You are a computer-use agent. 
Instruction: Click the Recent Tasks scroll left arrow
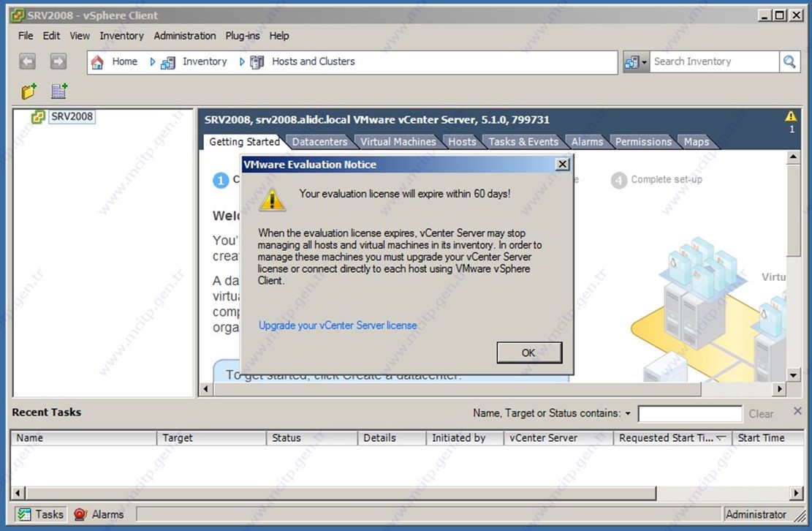(x=18, y=493)
